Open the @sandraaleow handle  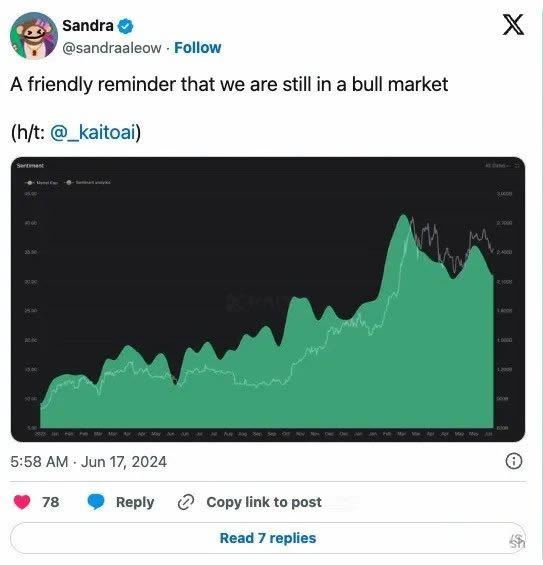pos(112,48)
